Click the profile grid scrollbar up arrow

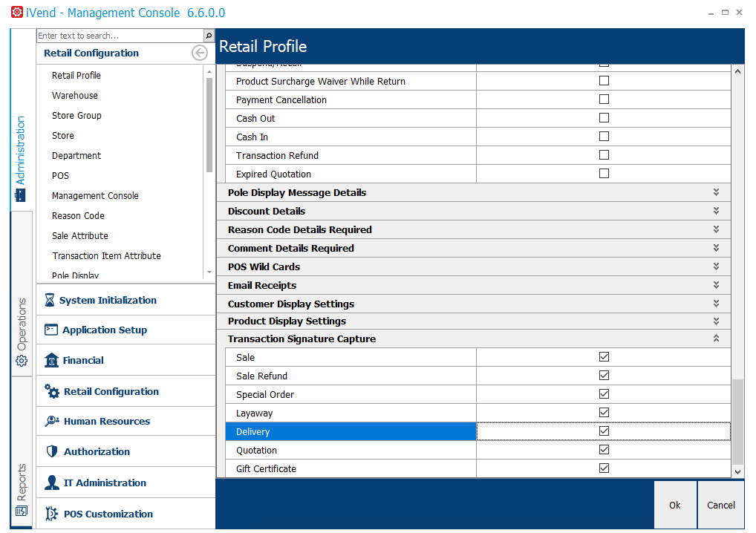tap(737, 71)
